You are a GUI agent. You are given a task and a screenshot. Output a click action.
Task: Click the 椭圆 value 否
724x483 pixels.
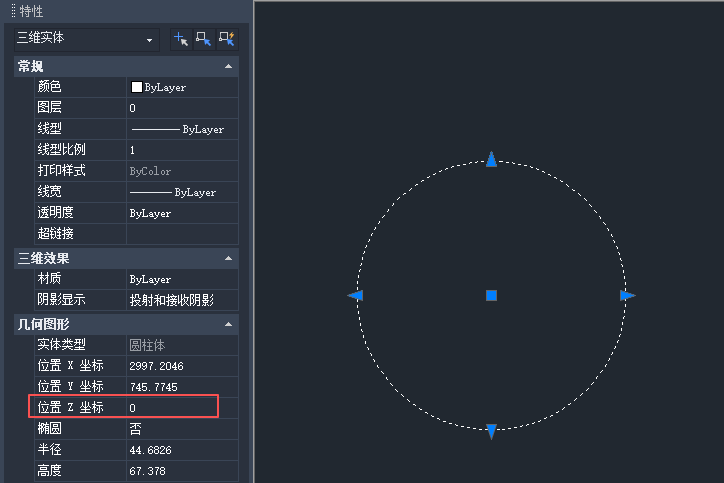(180, 428)
